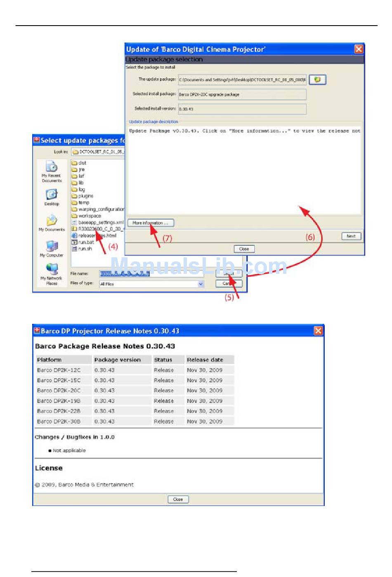392x577 pixels.
Task: Select the workspace folder in file list
Action: click(x=86, y=216)
